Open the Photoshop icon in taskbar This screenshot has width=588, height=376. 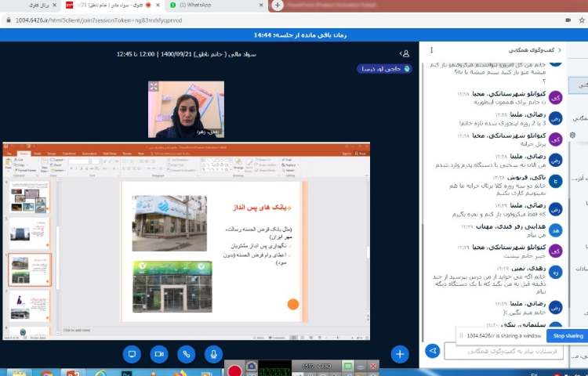127,373
